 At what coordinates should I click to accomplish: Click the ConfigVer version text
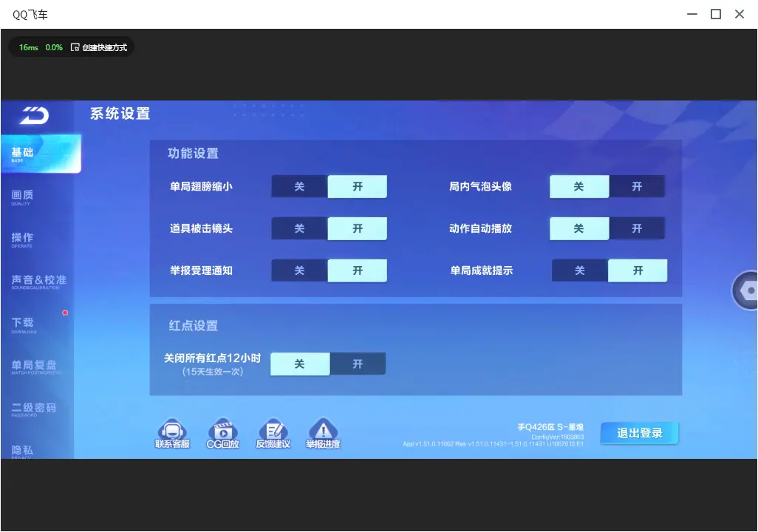(557, 437)
